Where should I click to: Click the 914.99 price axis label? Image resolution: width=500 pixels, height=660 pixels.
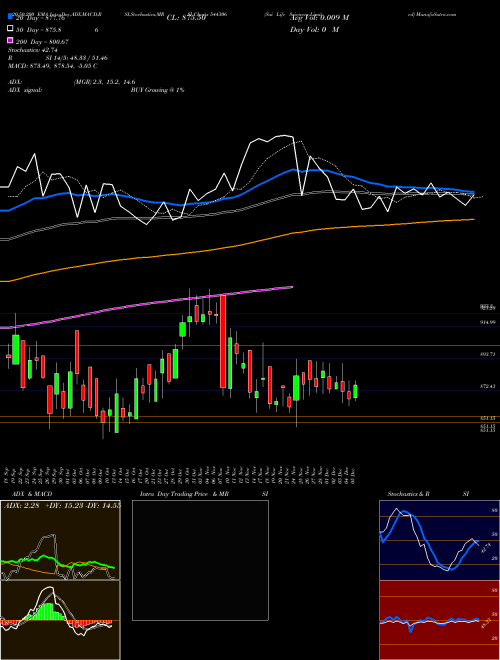coord(488,322)
